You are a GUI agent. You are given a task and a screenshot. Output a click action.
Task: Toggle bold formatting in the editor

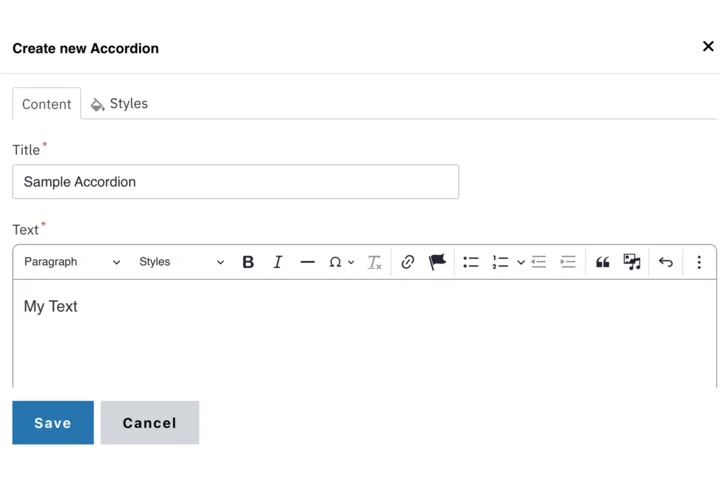pos(248,262)
